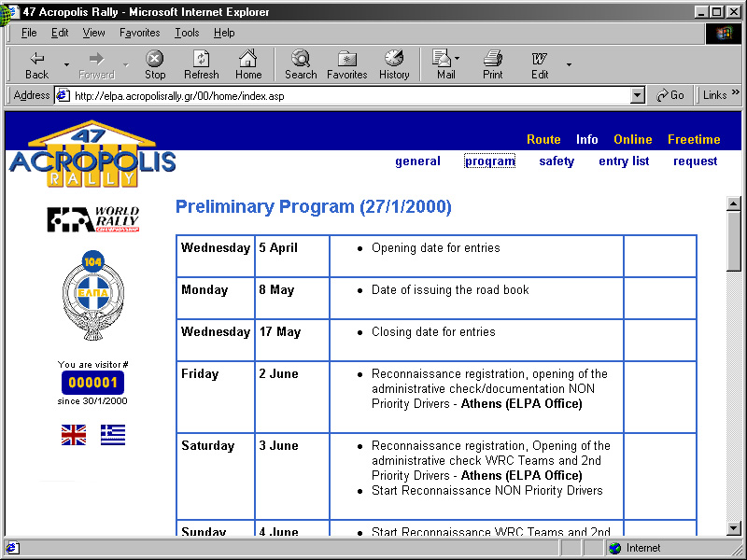Click the 'since 30/1/2000' text
Screen dimensions: 747x560
click(x=92, y=401)
